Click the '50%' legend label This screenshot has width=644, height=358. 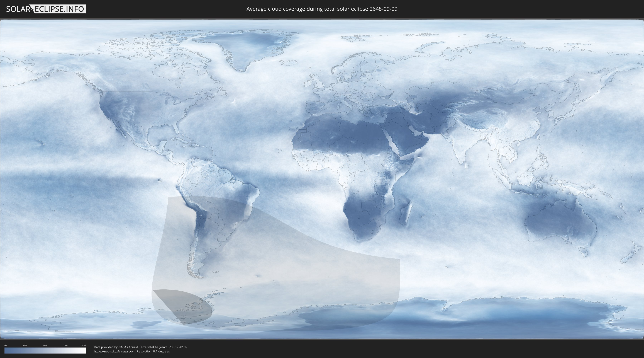point(45,345)
